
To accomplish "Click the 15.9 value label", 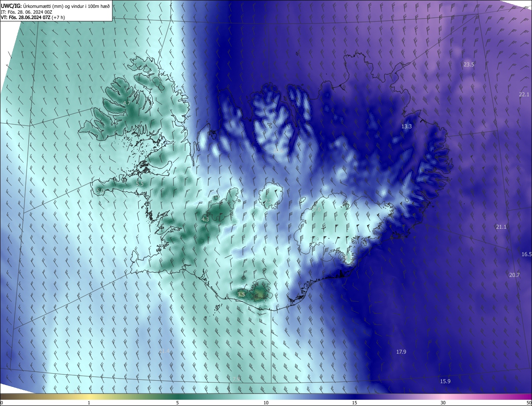I will click(445, 381).
